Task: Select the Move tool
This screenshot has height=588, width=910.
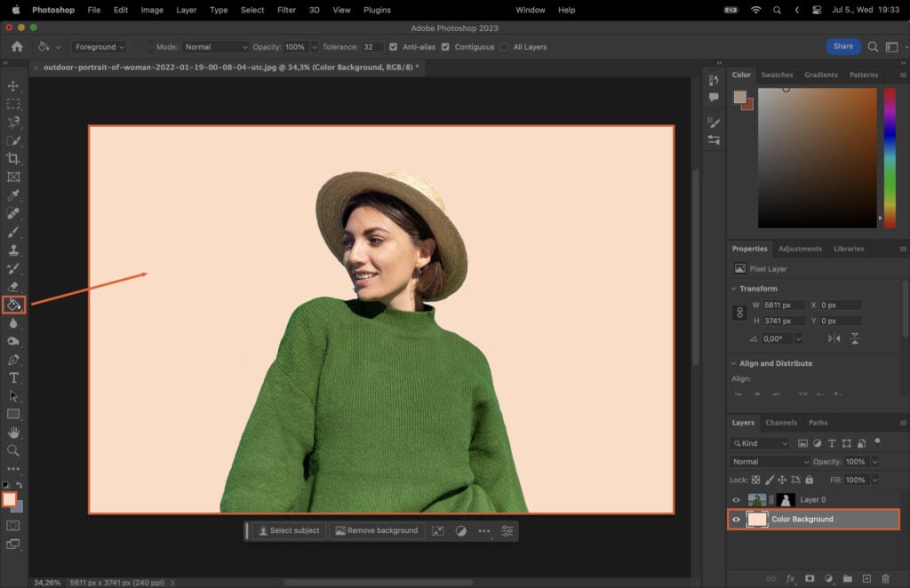Action: [13, 86]
